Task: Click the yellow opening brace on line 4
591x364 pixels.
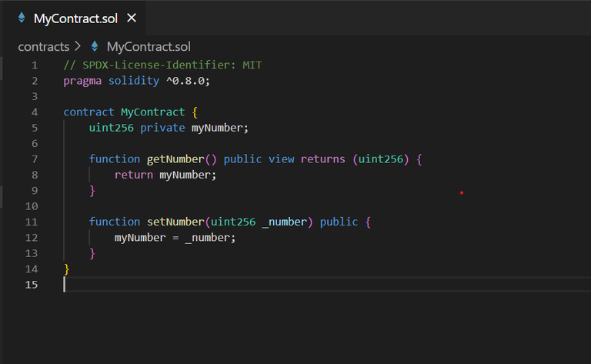Action: click(195, 112)
